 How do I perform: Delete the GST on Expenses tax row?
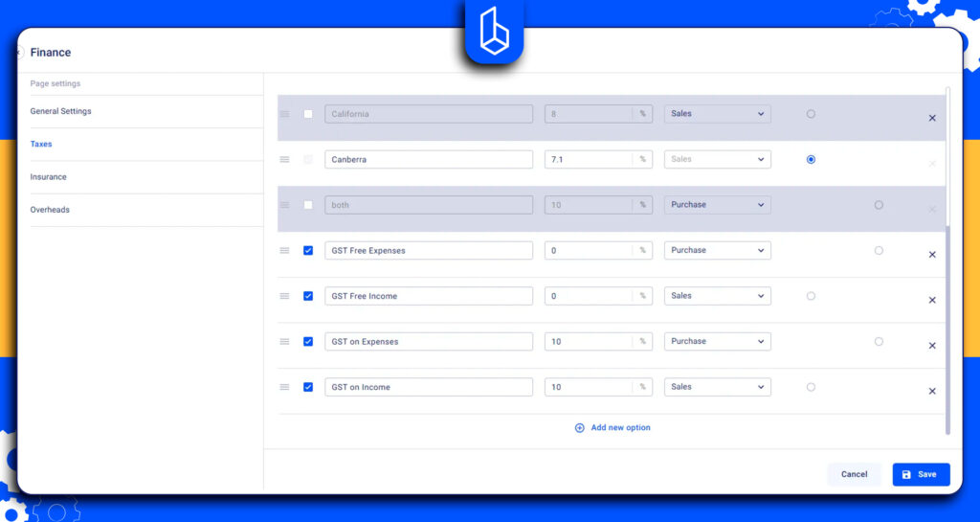932,346
